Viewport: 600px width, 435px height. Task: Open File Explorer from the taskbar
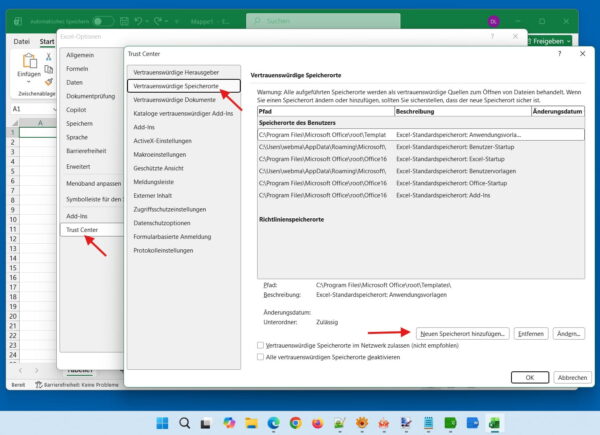tap(251, 423)
